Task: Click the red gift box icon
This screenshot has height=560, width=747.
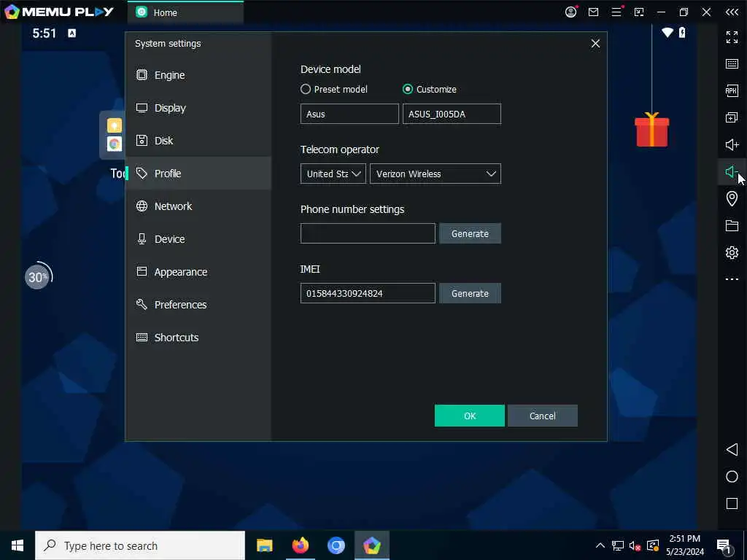Action: pos(651,130)
